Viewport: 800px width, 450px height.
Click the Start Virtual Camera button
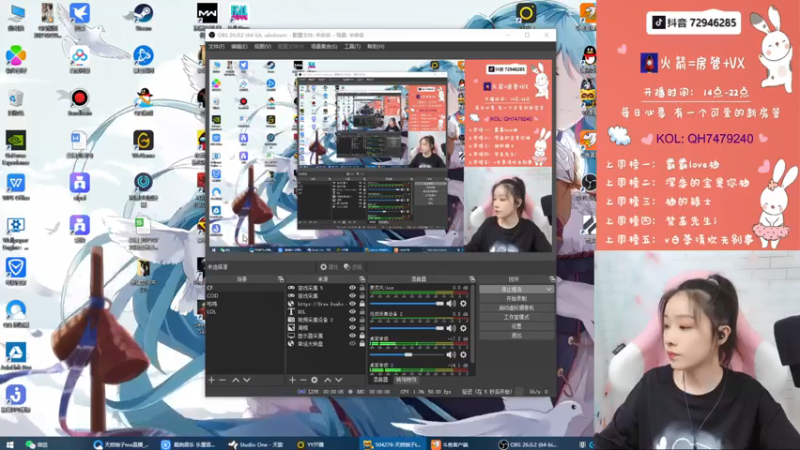coord(516,308)
